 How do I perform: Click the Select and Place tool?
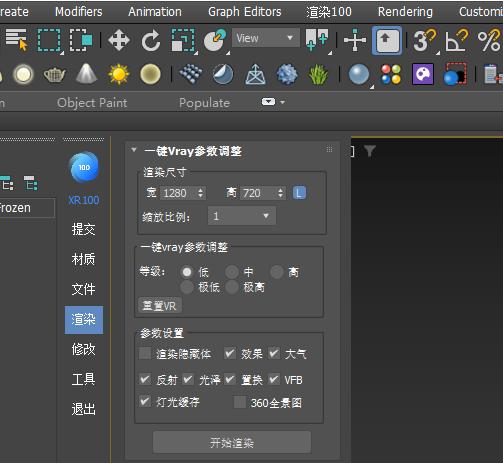[215, 40]
